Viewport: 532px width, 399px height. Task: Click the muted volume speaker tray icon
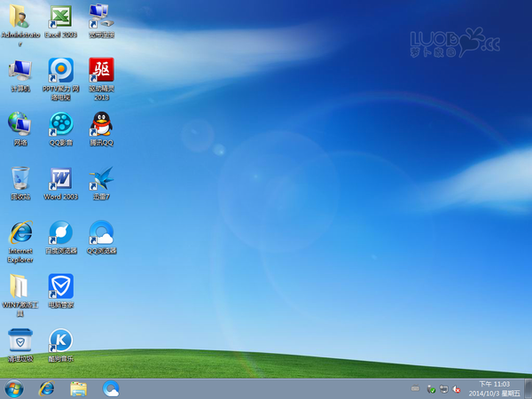[457, 389]
